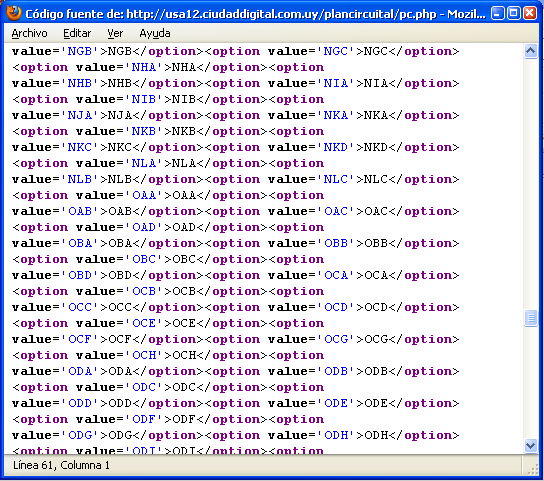Click the blue 'OAA' attribute value
544x481 pixels.
click(144, 195)
